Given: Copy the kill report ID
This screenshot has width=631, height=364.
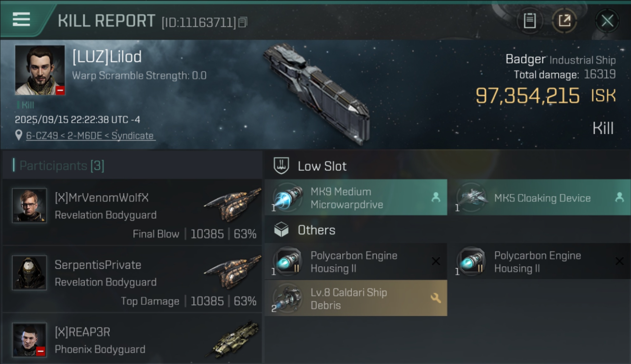Looking at the screenshot, I should (x=243, y=22).
